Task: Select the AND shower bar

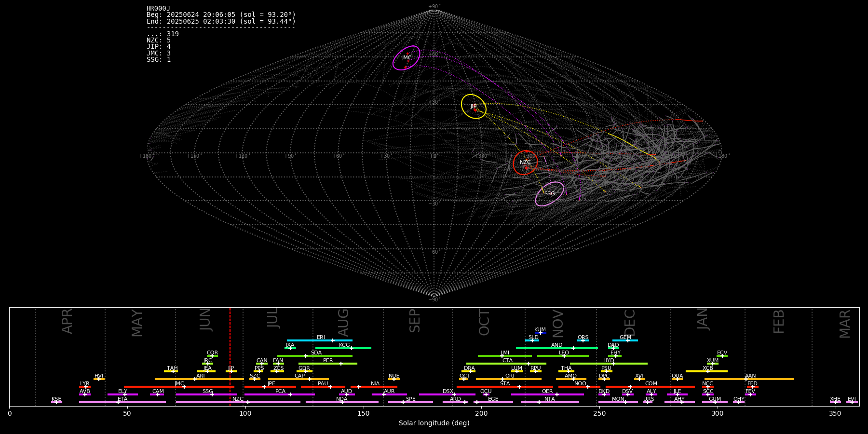Action: tap(557, 348)
